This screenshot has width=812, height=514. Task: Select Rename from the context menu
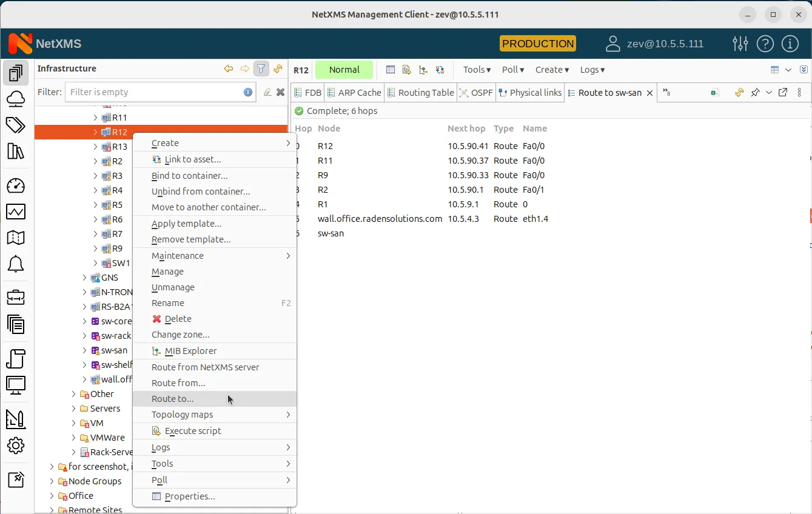pos(167,303)
